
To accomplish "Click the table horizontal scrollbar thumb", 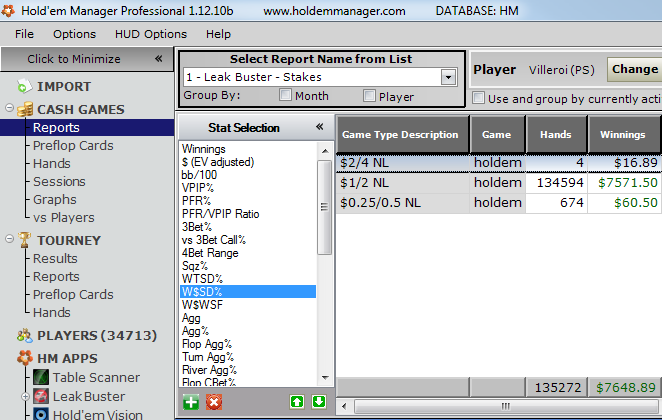I will click(x=505, y=406).
